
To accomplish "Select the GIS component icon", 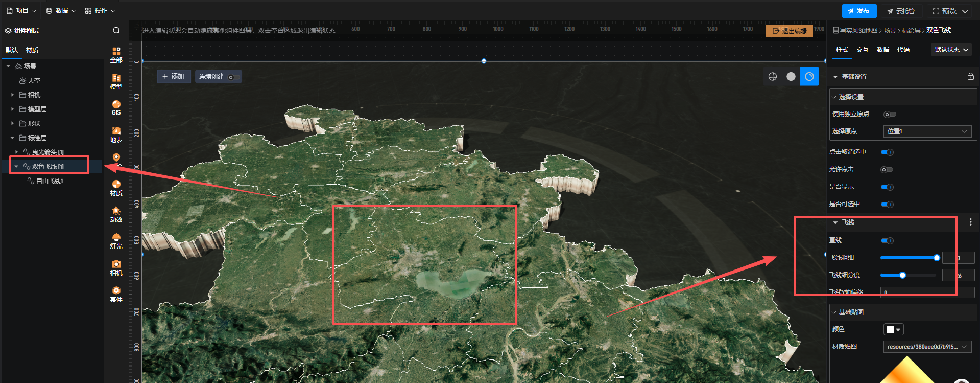I will 116,107.
